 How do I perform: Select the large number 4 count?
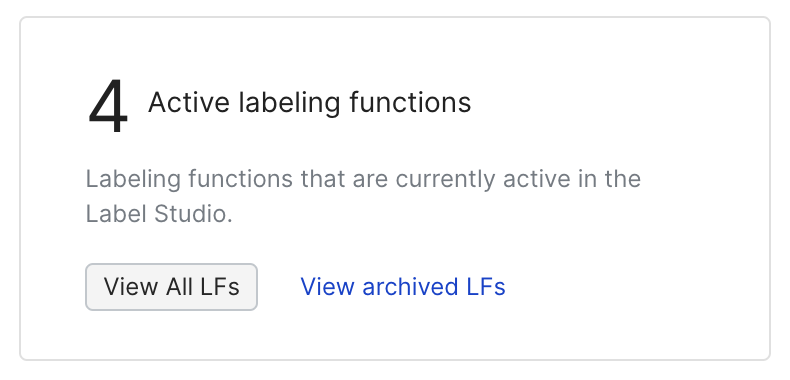coord(108,106)
